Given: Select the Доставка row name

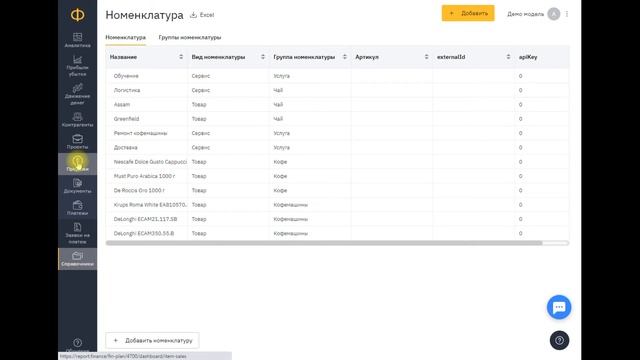Looking at the screenshot, I should (x=125, y=147).
